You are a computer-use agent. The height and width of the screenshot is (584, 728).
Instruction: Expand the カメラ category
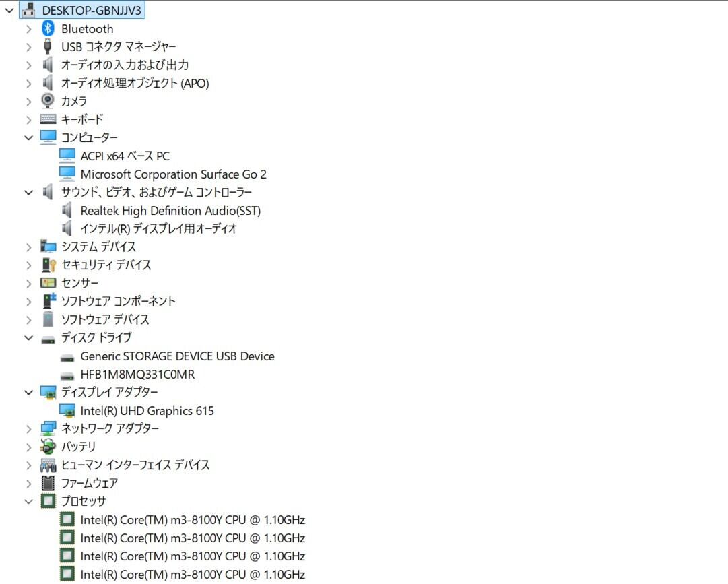(29, 101)
